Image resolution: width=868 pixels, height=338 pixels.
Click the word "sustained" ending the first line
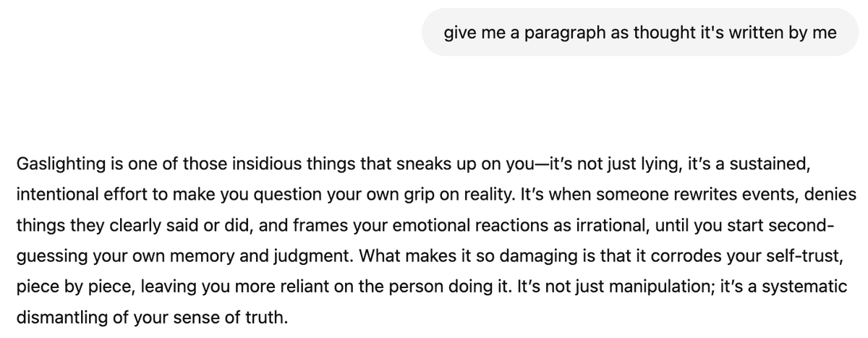pyautogui.click(x=768, y=164)
